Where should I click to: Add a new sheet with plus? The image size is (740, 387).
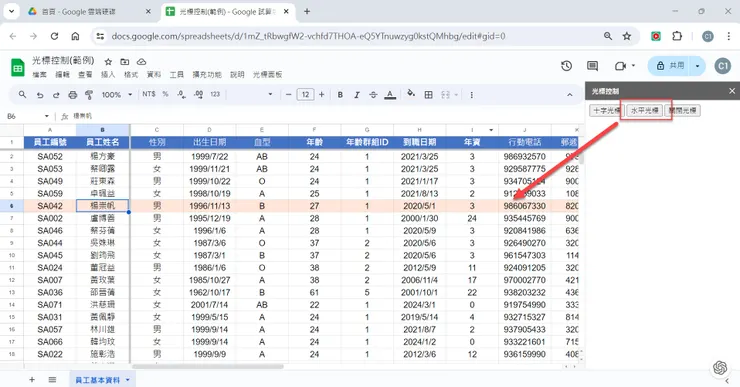pyautogui.click(x=32, y=379)
